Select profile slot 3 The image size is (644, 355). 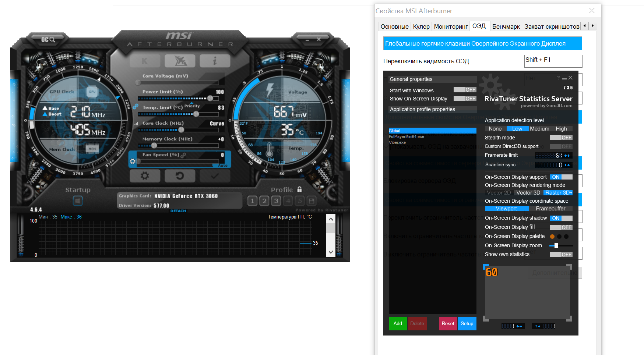click(x=276, y=201)
